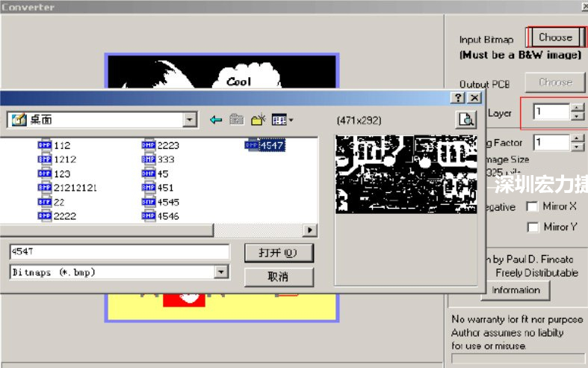The height and width of the screenshot is (368, 588).
Task: Expand the Bitmaps (*.bmp) file type dropdown
Action: coord(220,272)
